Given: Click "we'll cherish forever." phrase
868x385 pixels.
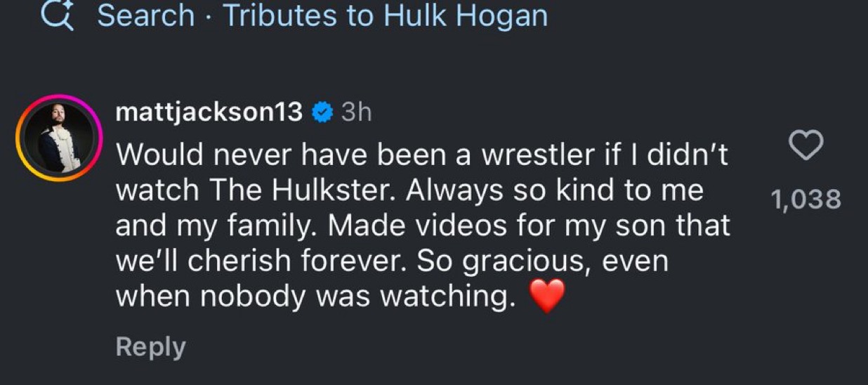Looking at the screenshot, I should pyautogui.click(x=262, y=261).
